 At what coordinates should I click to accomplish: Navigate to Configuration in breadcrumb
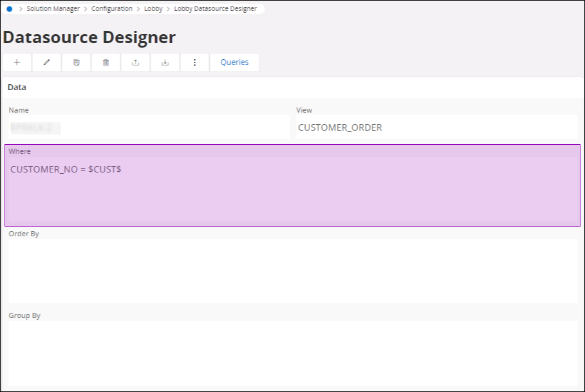point(112,9)
